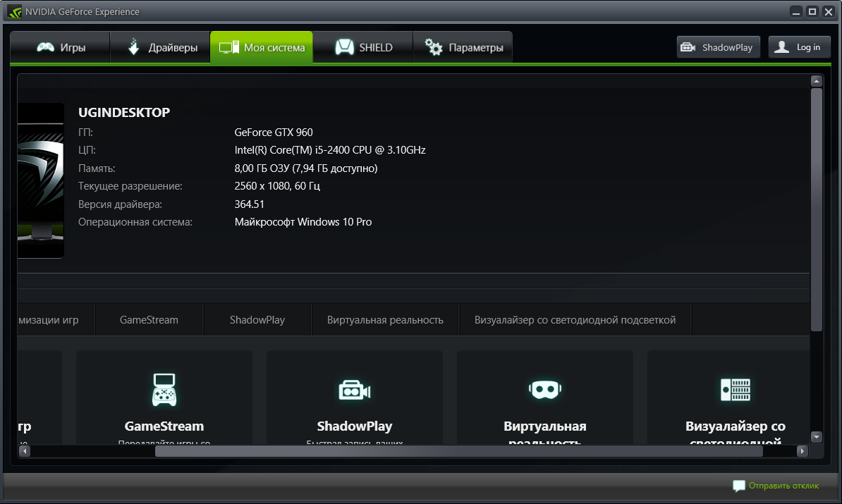Click the monitor icon on Моя система
This screenshot has width=842, height=504.
[x=228, y=48]
